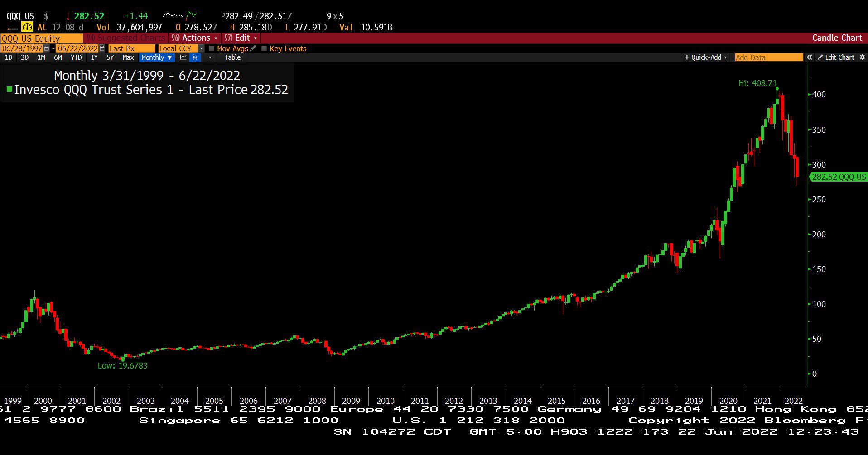
Task: Click the Candle Chart title text
Action: (x=837, y=38)
